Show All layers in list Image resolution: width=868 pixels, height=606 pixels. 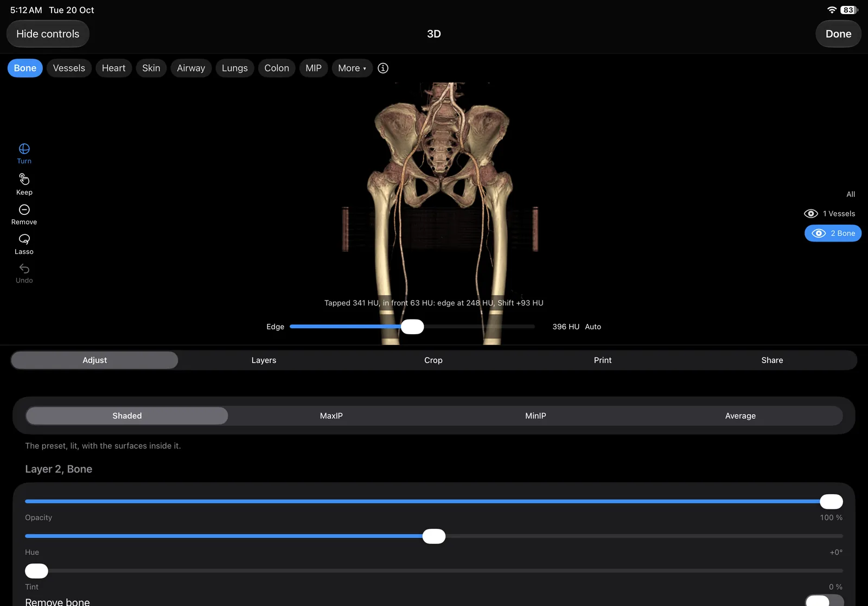[x=850, y=194]
